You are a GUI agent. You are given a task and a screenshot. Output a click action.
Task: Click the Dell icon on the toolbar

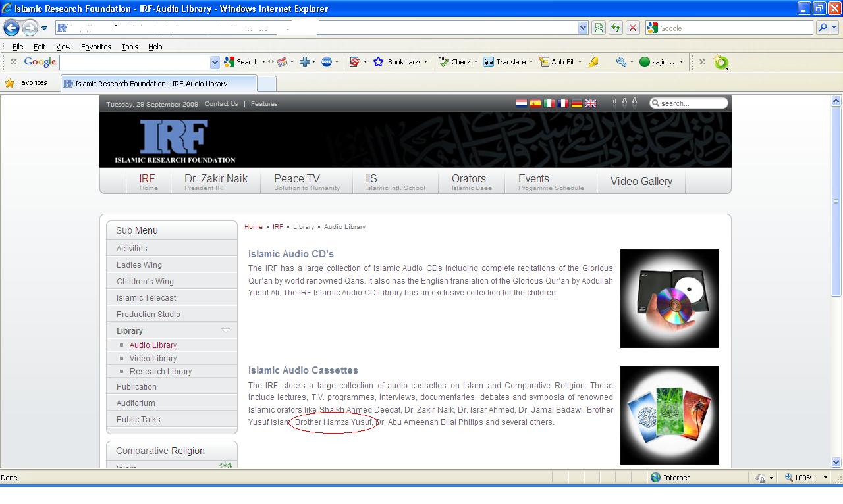click(326, 62)
